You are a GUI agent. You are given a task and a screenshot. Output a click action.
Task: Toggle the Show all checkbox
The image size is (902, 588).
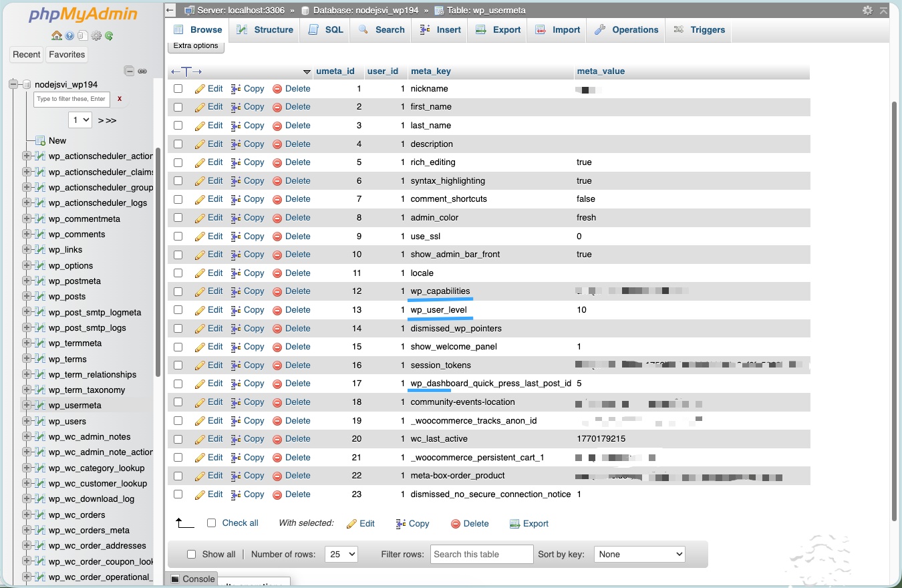192,555
